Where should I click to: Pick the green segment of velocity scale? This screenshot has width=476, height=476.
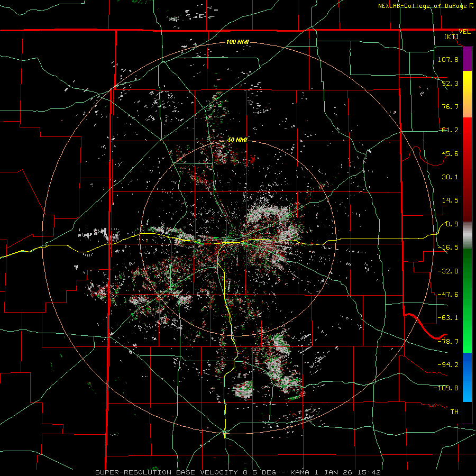pos(467,300)
